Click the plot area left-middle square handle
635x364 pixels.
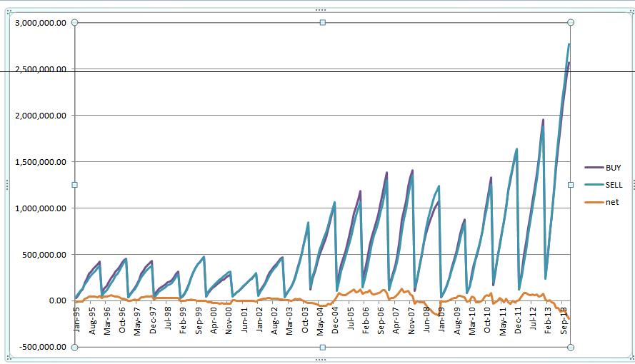74,185
